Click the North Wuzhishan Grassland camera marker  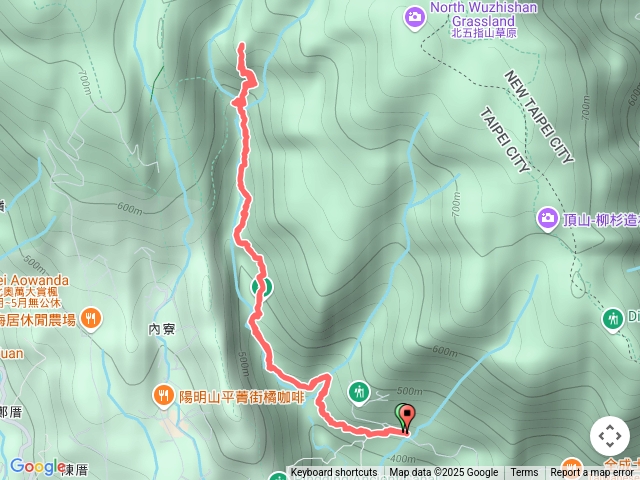pos(415,18)
